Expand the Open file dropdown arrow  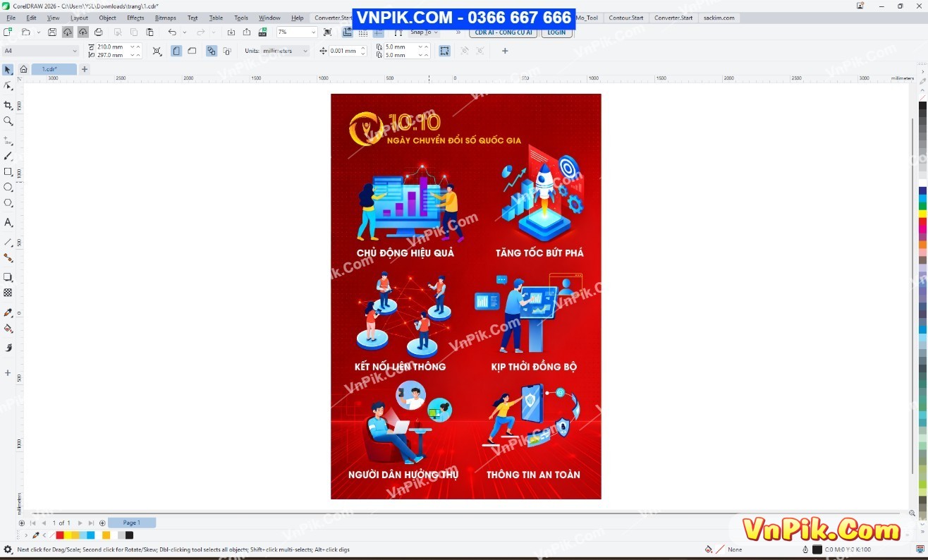pos(38,32)
